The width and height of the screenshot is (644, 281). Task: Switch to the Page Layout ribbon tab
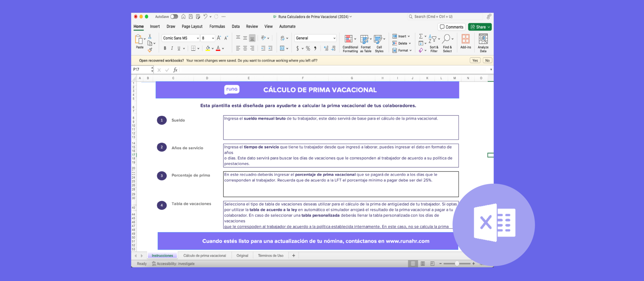click(192, 26)
